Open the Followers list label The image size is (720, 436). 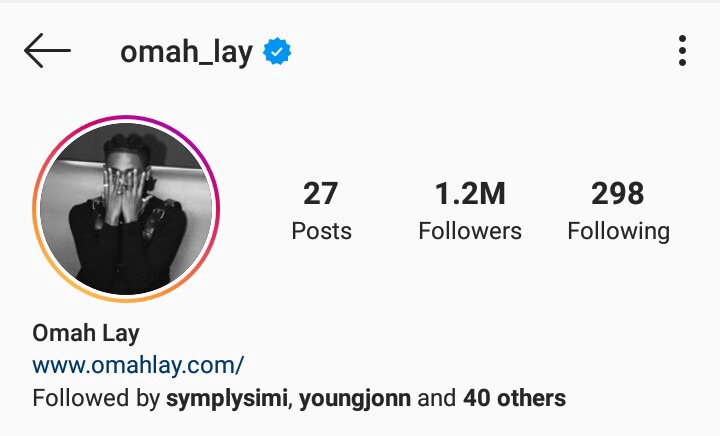(470, 231)
